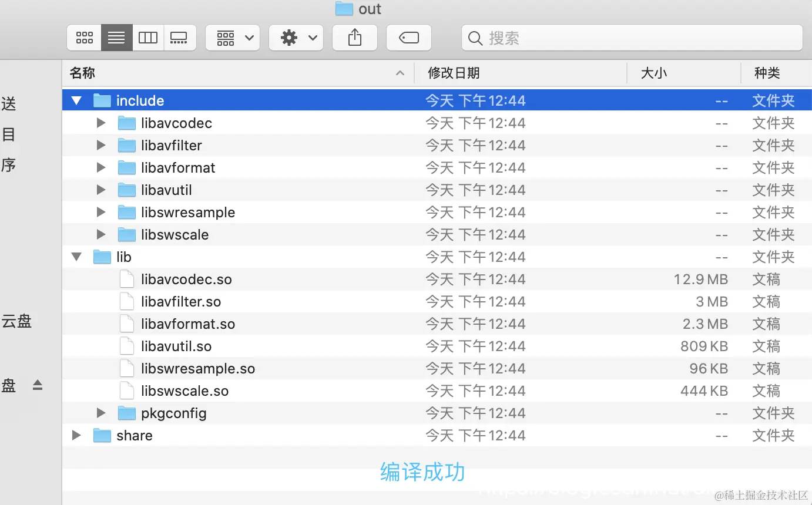Select the libavcodec.so file name
The image size is (812, 505).
[x=186, y=279]
